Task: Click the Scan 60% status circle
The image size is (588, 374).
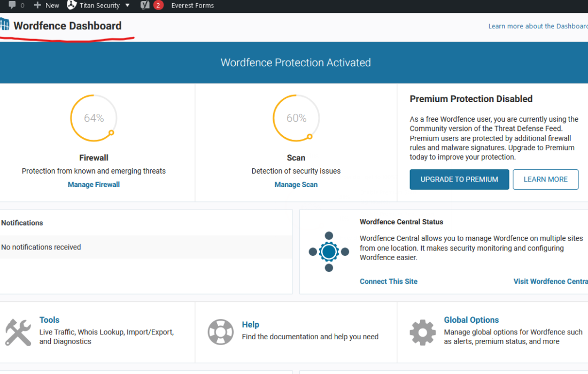Action: [x=296, y=118]
